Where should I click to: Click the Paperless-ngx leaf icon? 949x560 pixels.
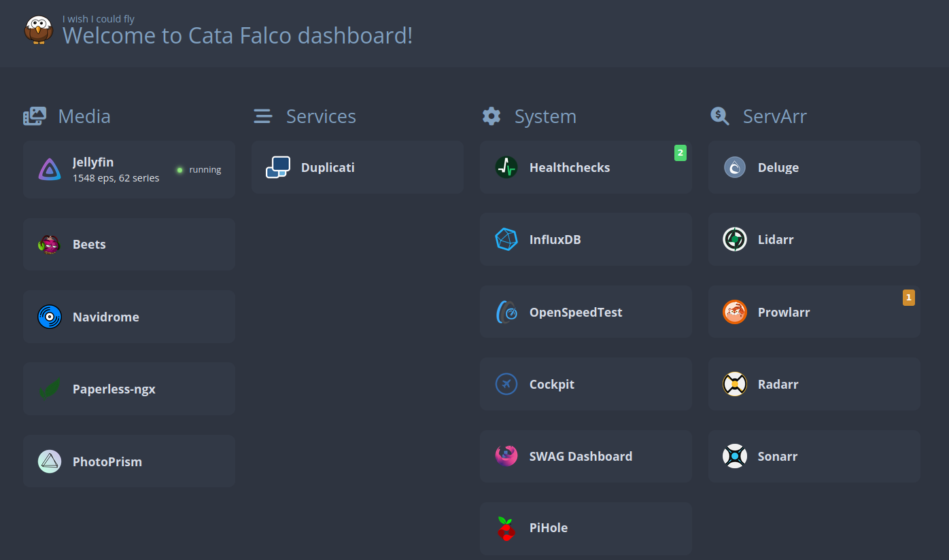[50, 389]
